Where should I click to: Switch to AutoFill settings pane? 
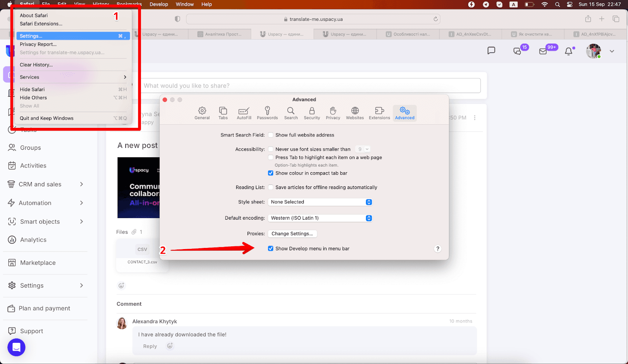click(x=244, y=113)
